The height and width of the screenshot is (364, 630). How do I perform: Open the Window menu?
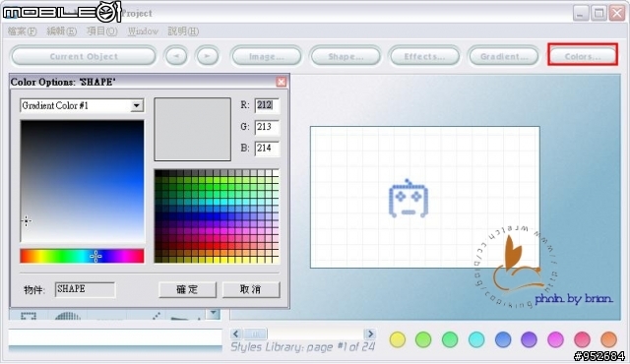coord(143,31)
